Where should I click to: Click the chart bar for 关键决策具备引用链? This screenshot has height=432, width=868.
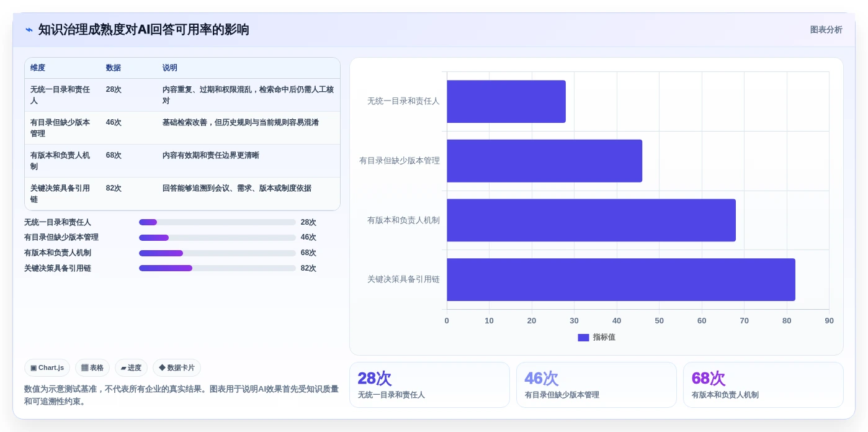pyautogui.click(x=621, y=280)
